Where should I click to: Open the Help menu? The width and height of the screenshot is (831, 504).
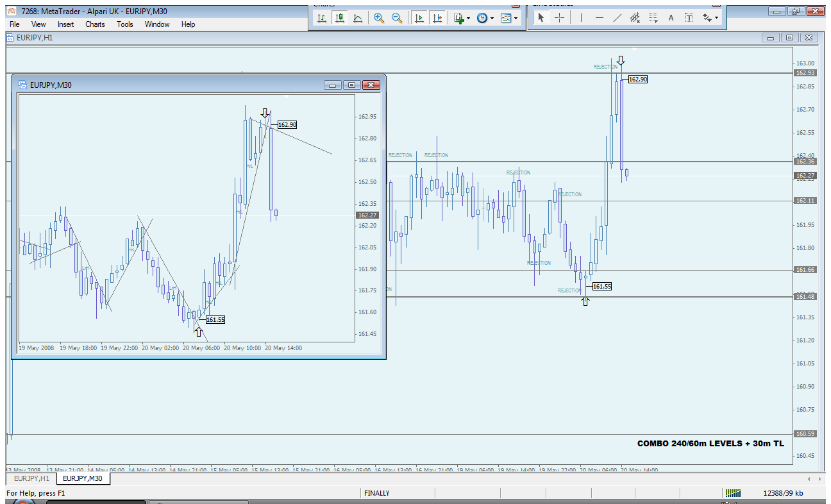(x=188, y=24)
